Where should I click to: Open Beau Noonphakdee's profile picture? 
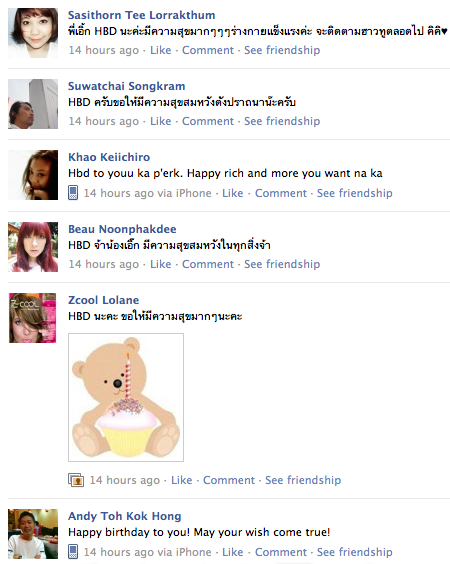pos(33,247)
